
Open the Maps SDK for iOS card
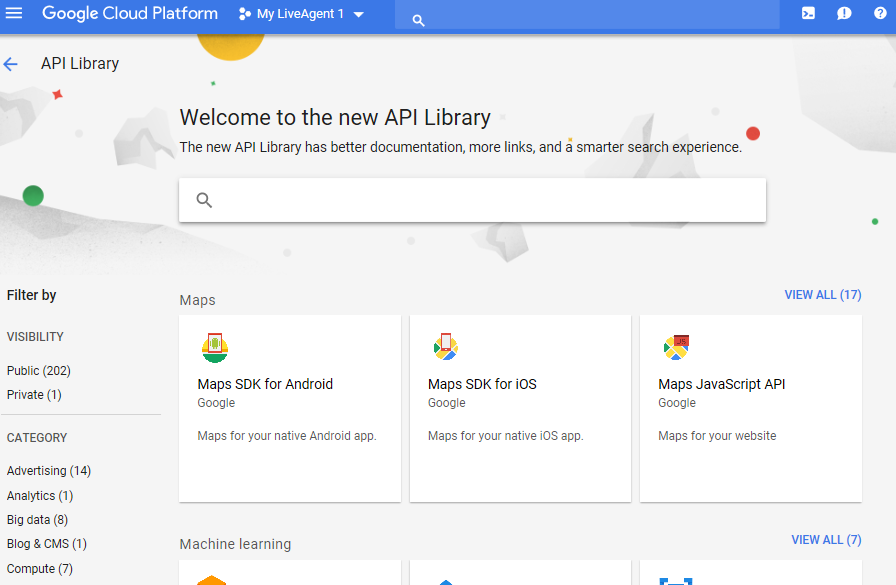520,408
